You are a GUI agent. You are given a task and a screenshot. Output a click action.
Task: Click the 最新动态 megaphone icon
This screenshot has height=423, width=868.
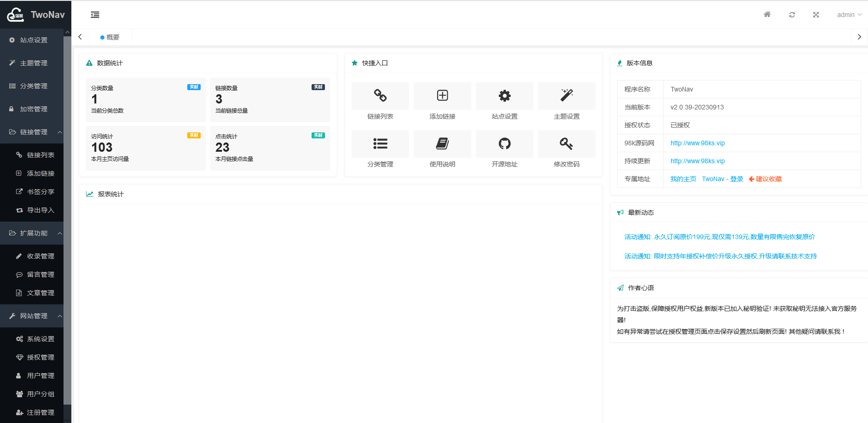point(620,212)
